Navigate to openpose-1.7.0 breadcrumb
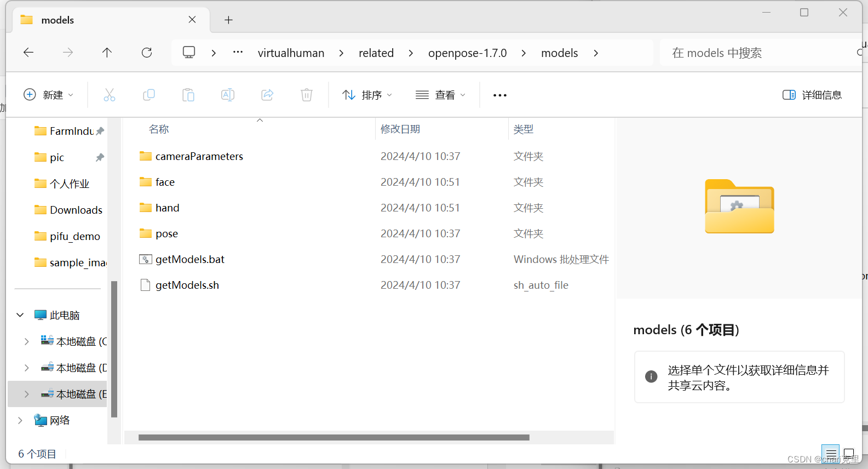This screenshot has width=868, height=469. [467, 53]
